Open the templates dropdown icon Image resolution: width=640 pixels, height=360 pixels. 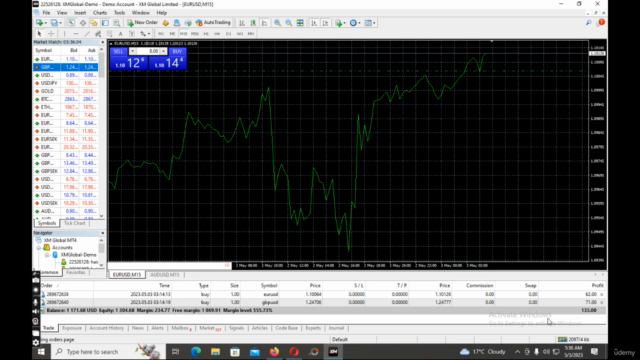[369, 23]
